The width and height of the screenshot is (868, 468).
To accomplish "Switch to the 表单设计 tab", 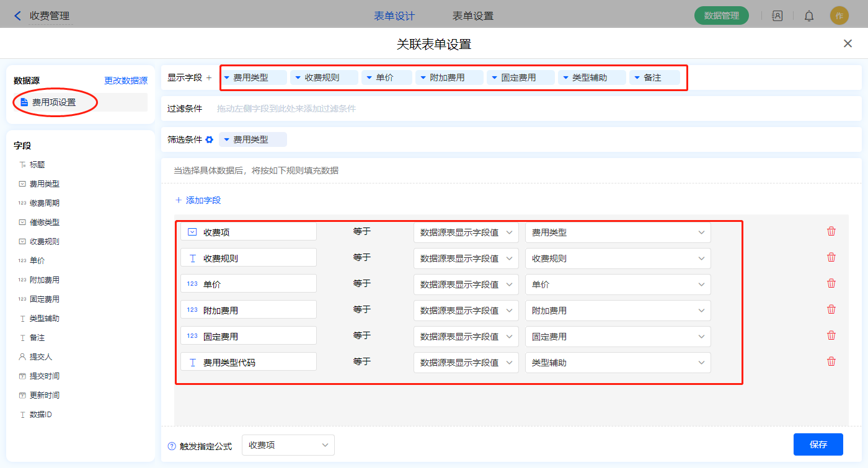I will tap(394, 16).
